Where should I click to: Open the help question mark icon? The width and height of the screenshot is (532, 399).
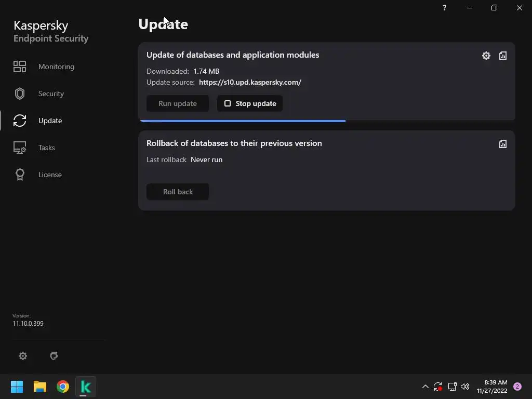pyautogui.click(x=445, y=7)
